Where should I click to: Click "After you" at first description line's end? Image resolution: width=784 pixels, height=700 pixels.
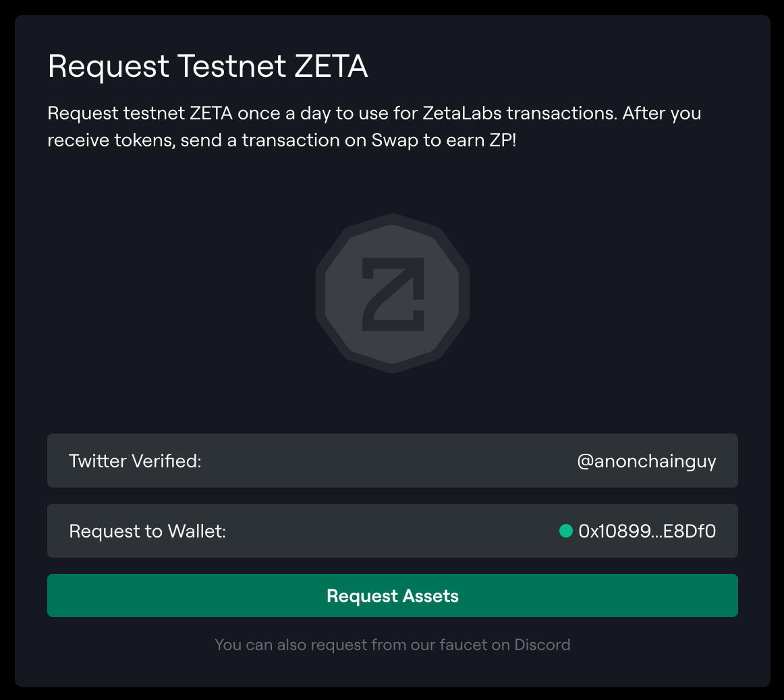(x=661, y=113)
